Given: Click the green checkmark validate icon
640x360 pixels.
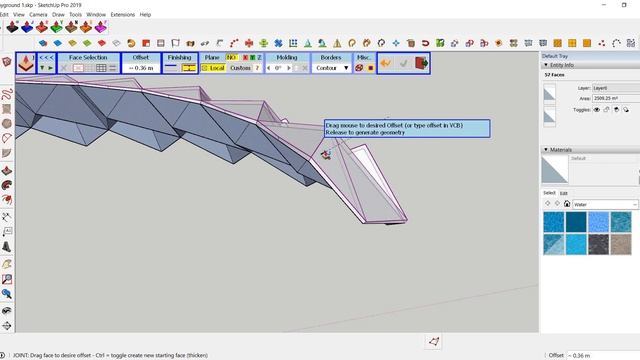Looking at the screenshot, I should click(x=404, y=63).
